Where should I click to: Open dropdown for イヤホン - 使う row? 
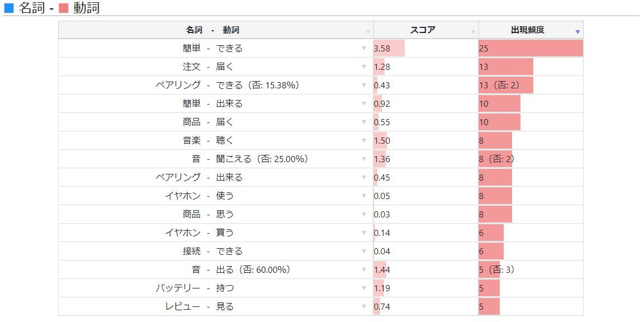click(x=364, y=196)
